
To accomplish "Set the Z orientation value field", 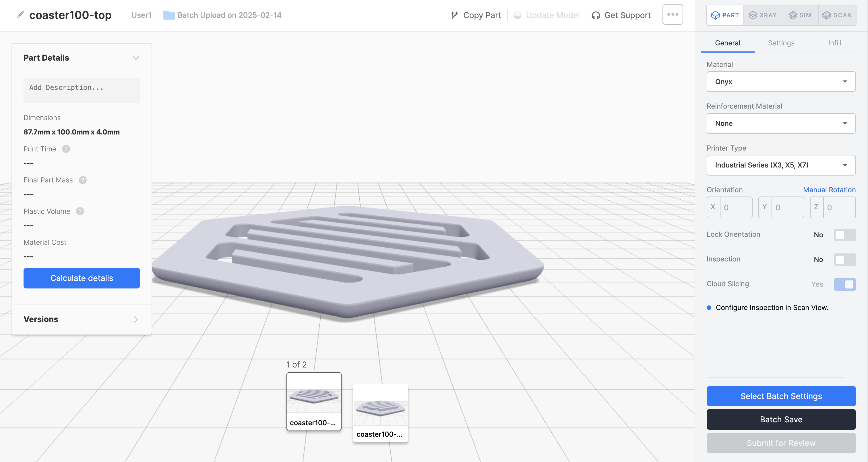I will [x=838, y=207].
